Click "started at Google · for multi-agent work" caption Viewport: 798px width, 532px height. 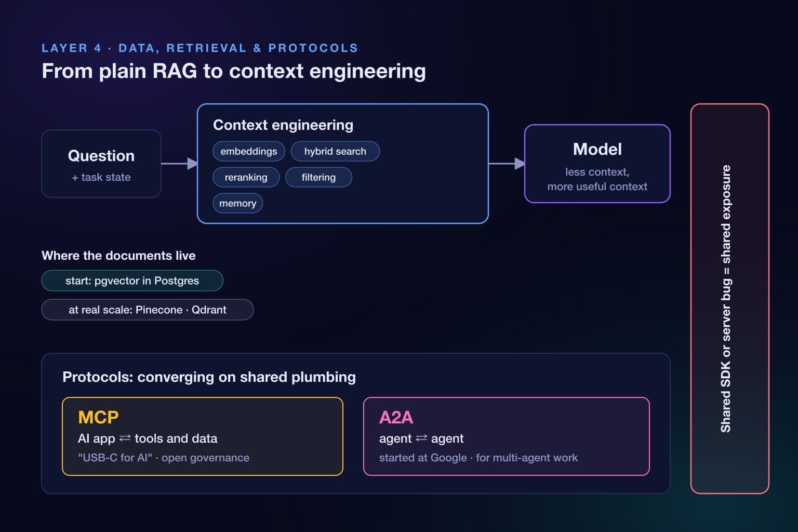[478, 458]
